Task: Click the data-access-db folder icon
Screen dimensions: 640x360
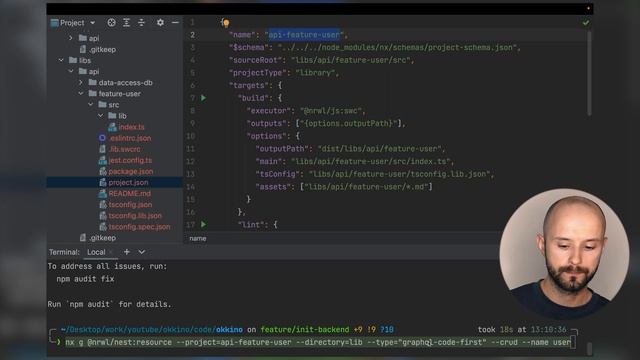Action: point(93,82)
